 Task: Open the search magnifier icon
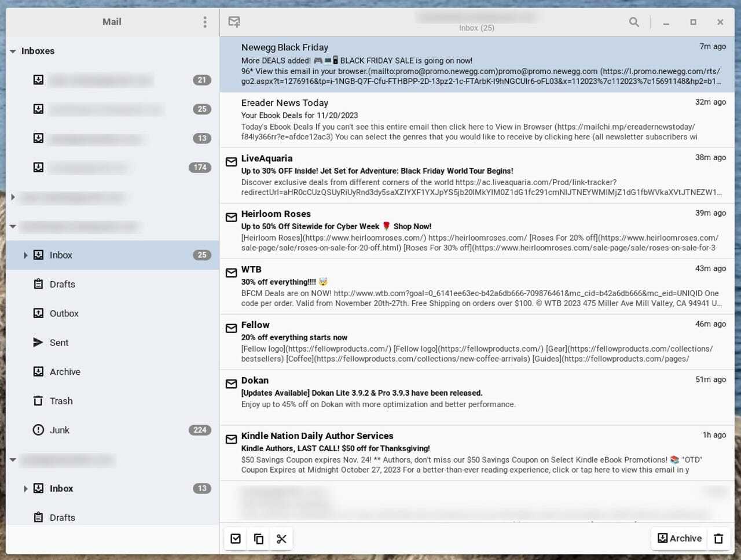(x=634, y=22)
